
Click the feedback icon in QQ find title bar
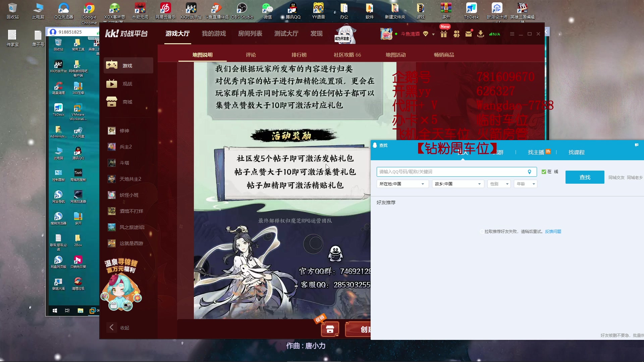tap(636, 145)
